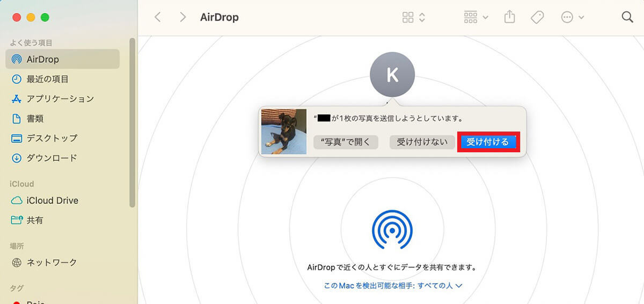Click the Tags toolbar icon

[537, 17]
